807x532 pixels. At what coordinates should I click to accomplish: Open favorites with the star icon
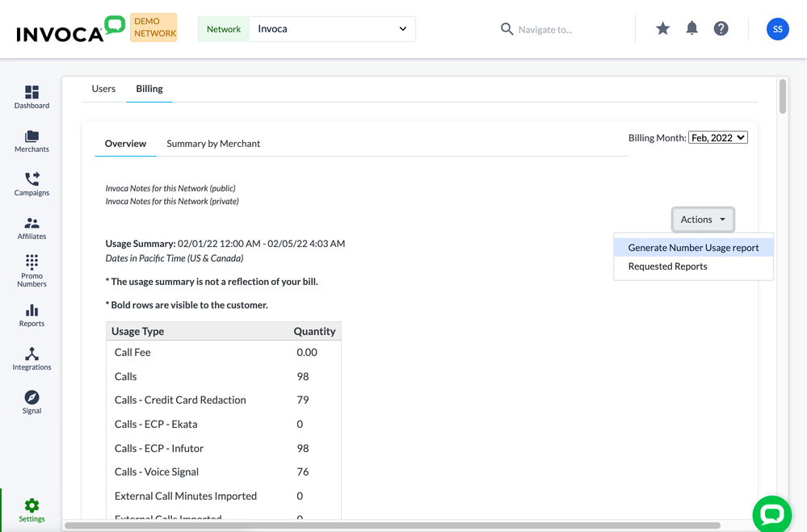662,29
